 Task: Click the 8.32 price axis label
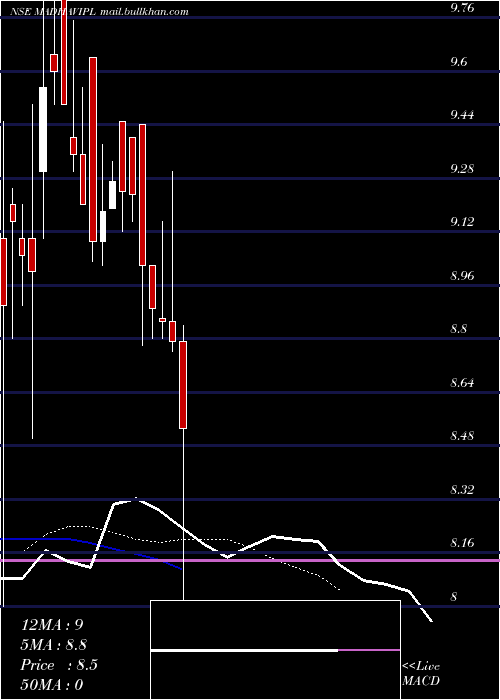[464, 490]
